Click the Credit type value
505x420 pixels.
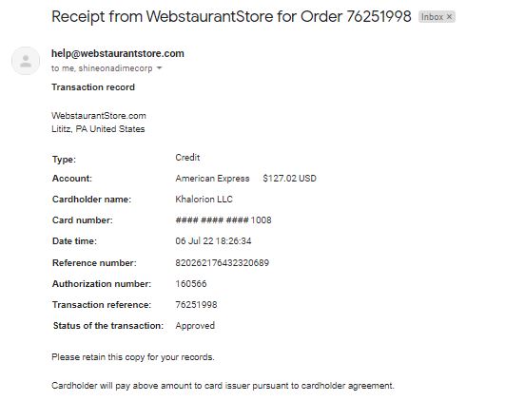[187, 158]
